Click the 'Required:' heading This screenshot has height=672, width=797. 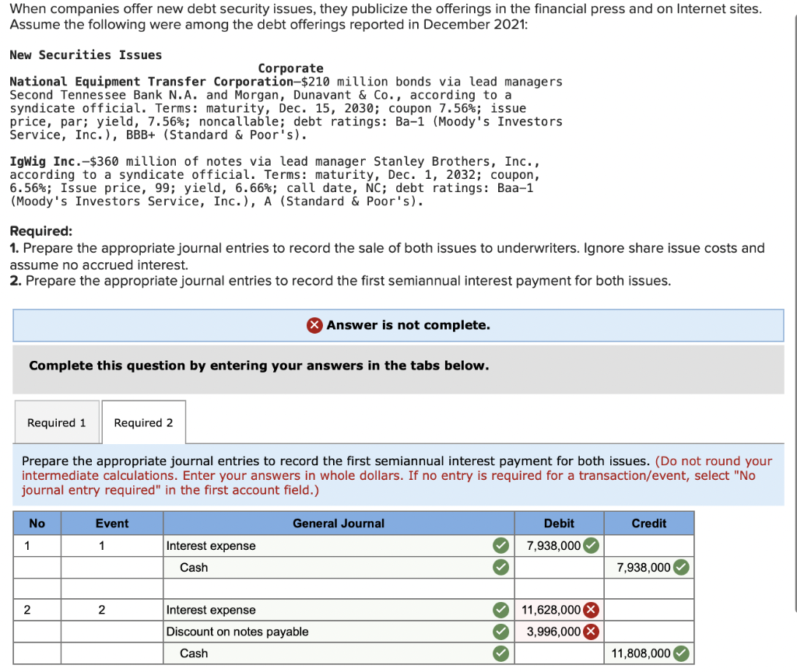click(x=41, y=231)
